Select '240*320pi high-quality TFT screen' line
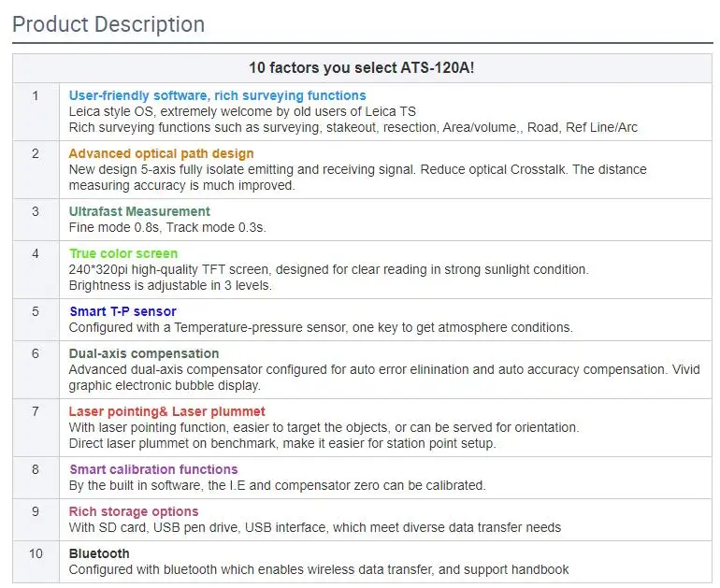The width and height of the screenshot is (720, 588). tap(329, 269)
